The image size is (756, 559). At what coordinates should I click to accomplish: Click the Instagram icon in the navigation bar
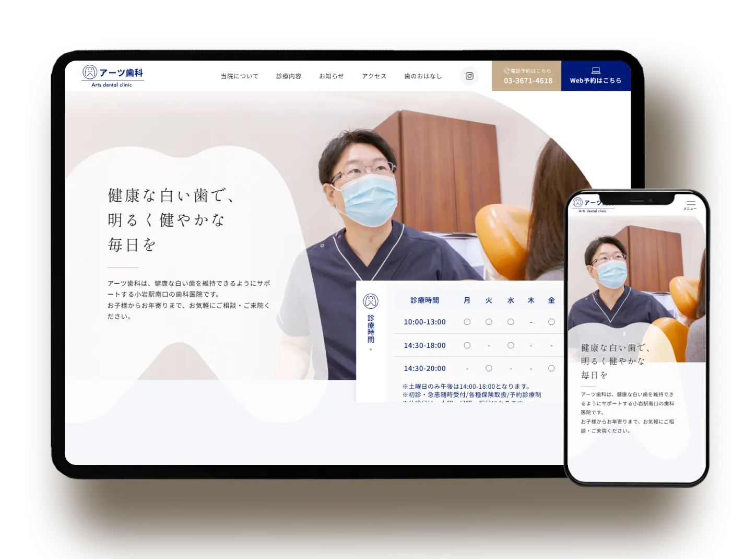point(469,76)
